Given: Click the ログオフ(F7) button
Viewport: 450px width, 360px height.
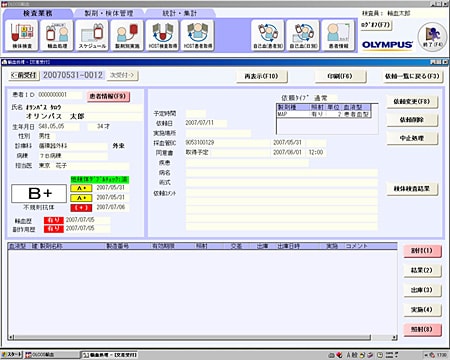Looking at the screenshot, I should click(375, 25).
